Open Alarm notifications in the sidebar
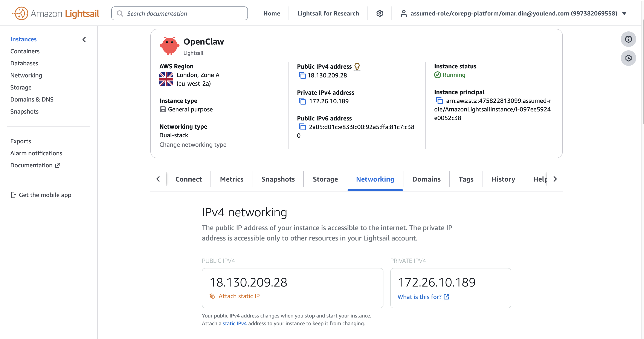 36,153
